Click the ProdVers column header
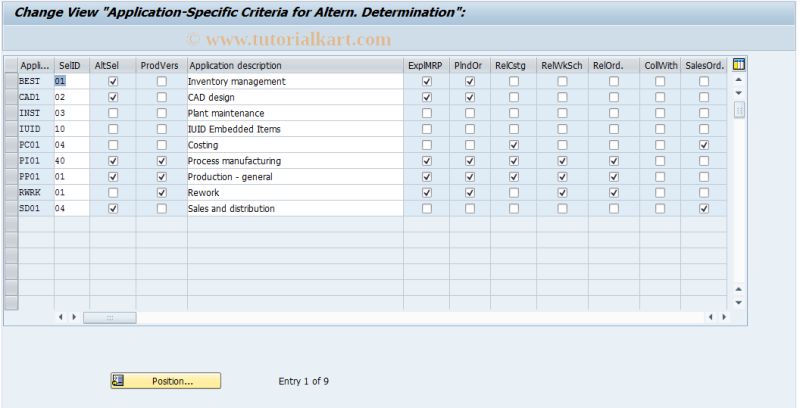This screenshot has height=408, width=800. click(162, 65)
